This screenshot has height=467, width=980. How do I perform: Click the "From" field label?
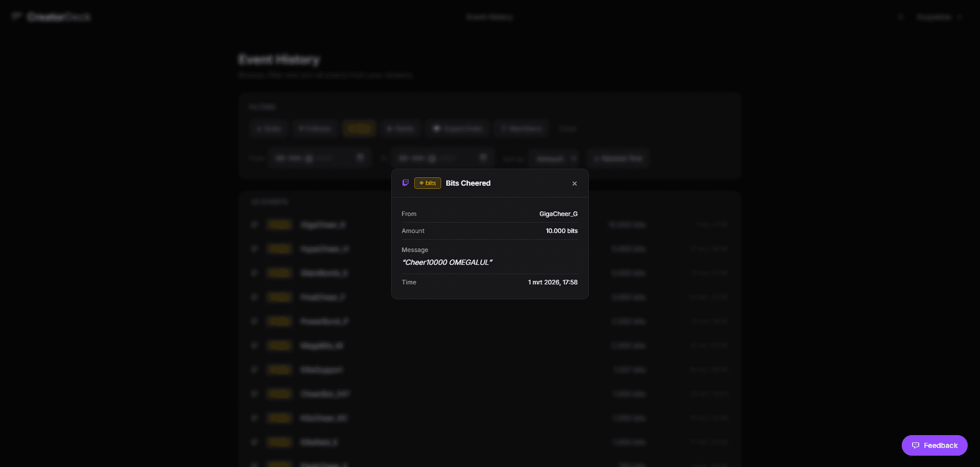click(409, 214)
